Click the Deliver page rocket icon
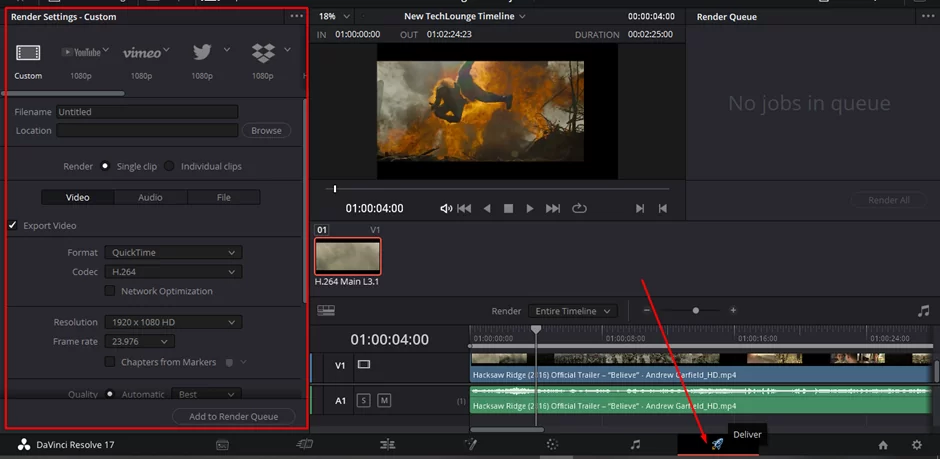940x459 pixels. 717,444
